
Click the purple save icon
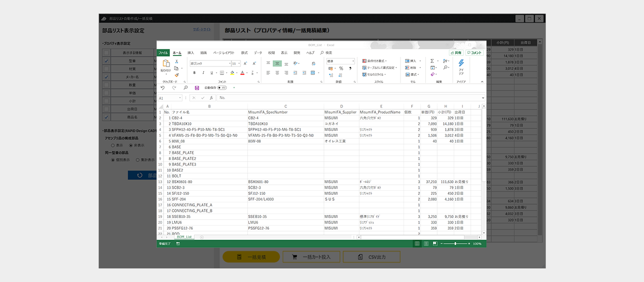click(x=197, y=88)
